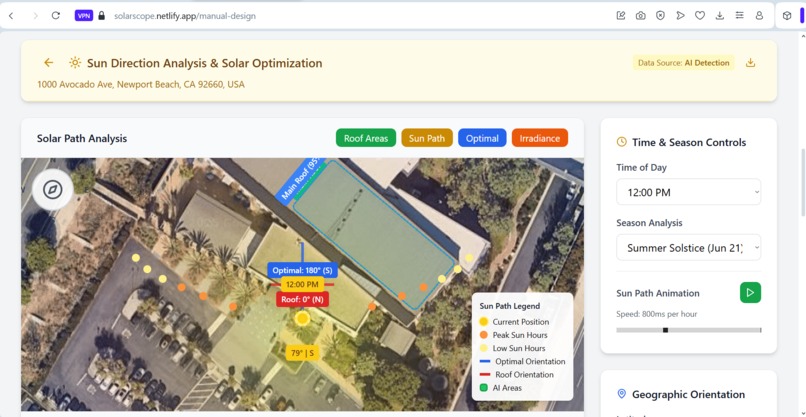Open the ad blocker shield icon
This screenshot has width=806, height=417.
661,15
